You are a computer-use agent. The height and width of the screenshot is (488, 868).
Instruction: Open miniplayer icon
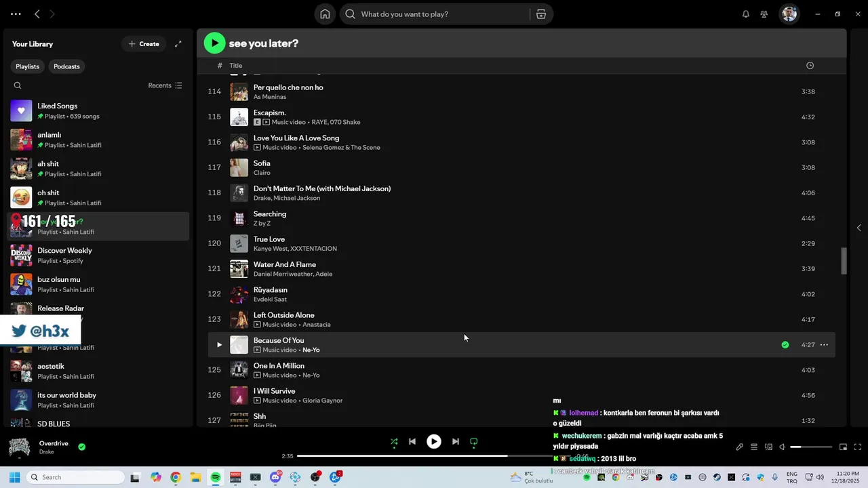click(843, 447)
